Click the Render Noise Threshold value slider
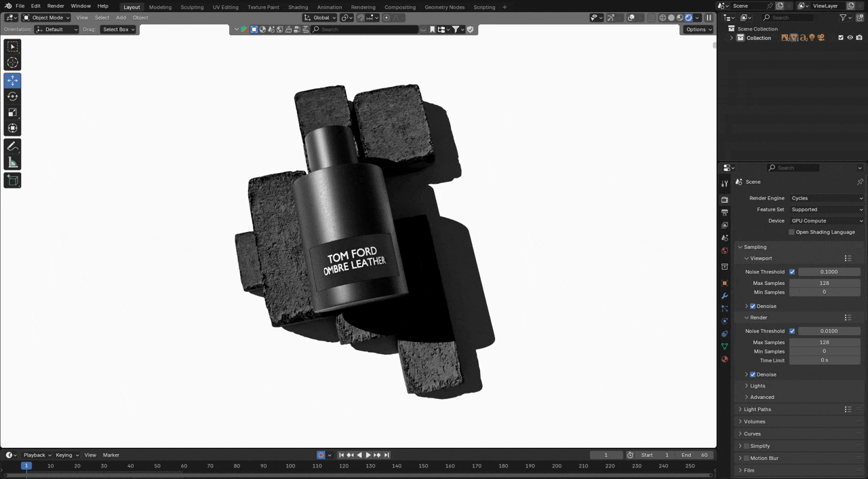The height and width of the screenshot is (479, 868). click(x=829, y=331)
